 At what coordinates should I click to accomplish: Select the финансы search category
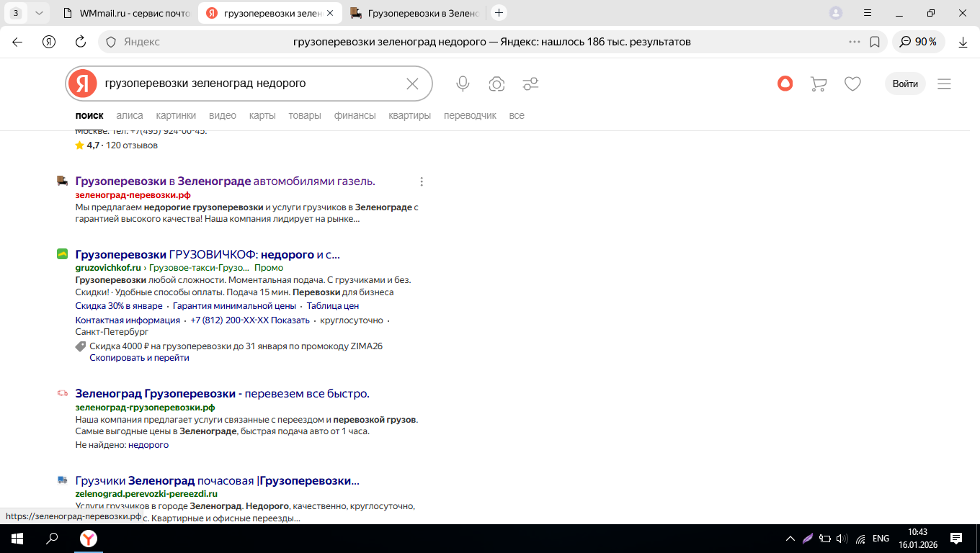pos(355,115)
